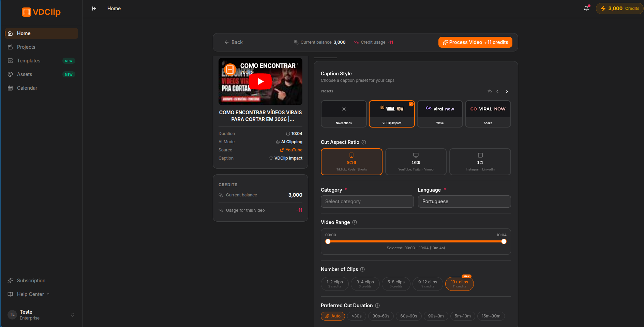Select 15m–30m cut duration

pos(491,316)
